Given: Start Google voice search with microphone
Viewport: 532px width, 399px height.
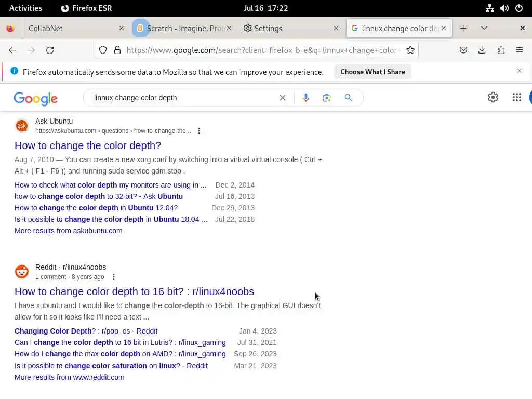Looking at the screenshot, I should pyautogui.click(x=305, y=98).
